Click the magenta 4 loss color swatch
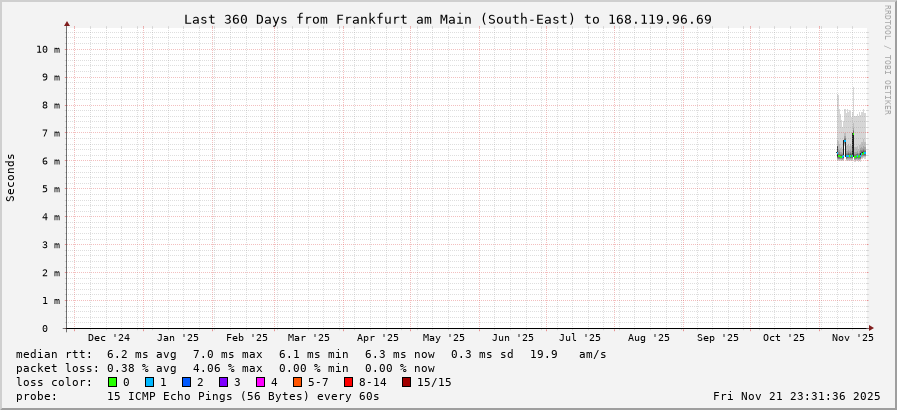 click(261, 382)
